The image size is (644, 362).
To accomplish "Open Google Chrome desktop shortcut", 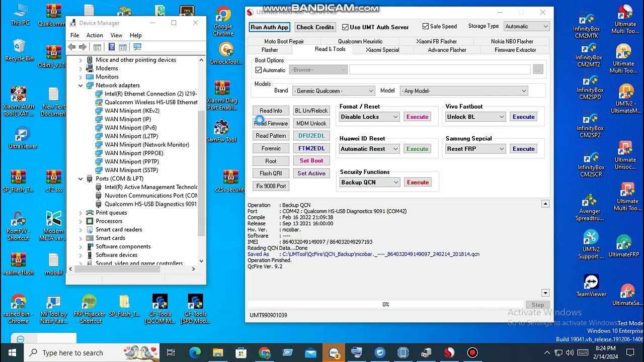I will click(x=223, y=22).
